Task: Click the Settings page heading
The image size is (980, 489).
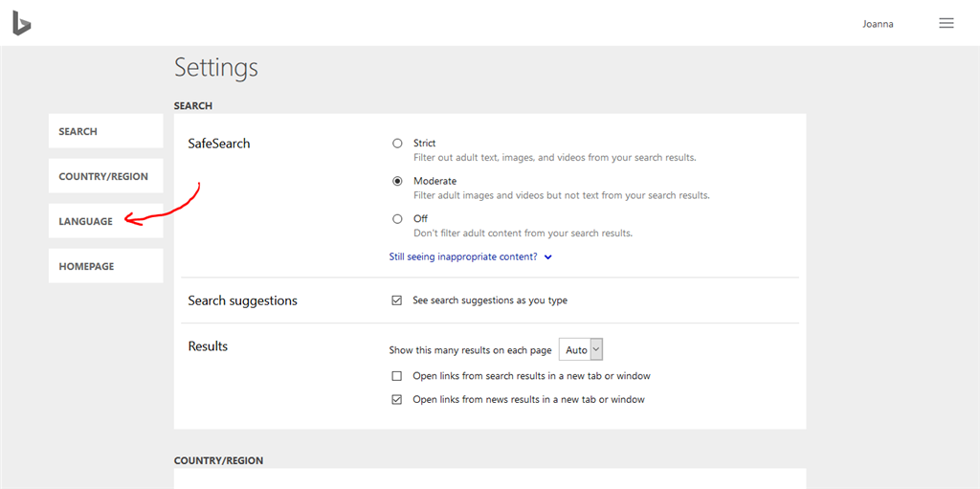Action: [216, 68]
